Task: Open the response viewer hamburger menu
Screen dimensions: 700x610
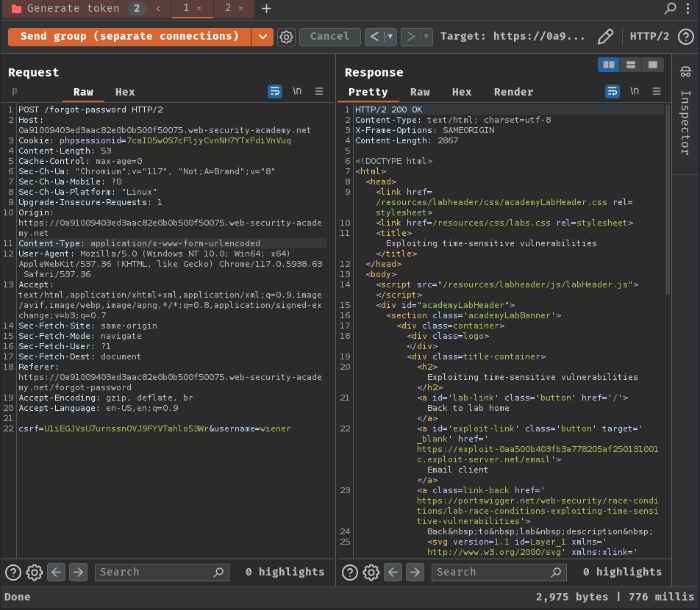Action: (656, 91)
